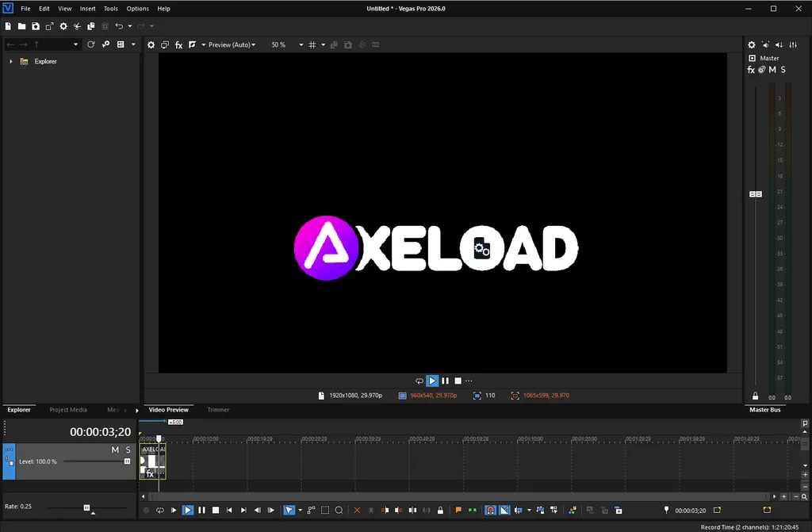
Task: Save the current project
Action: coord(35,25)
